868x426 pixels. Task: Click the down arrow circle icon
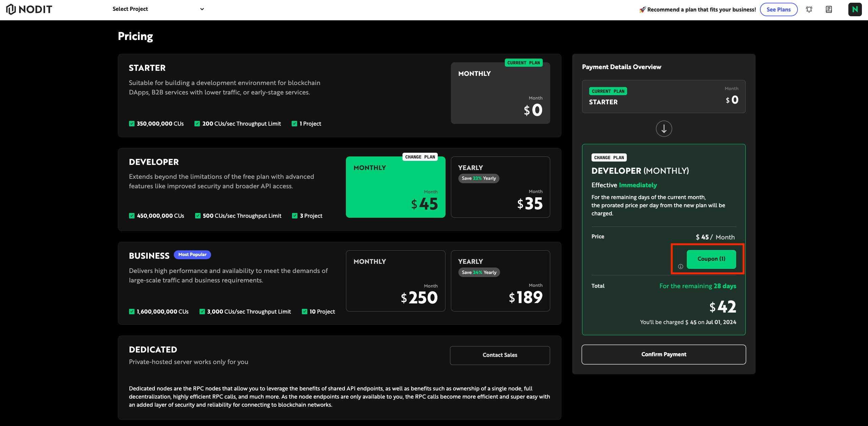tap(664, 129)
